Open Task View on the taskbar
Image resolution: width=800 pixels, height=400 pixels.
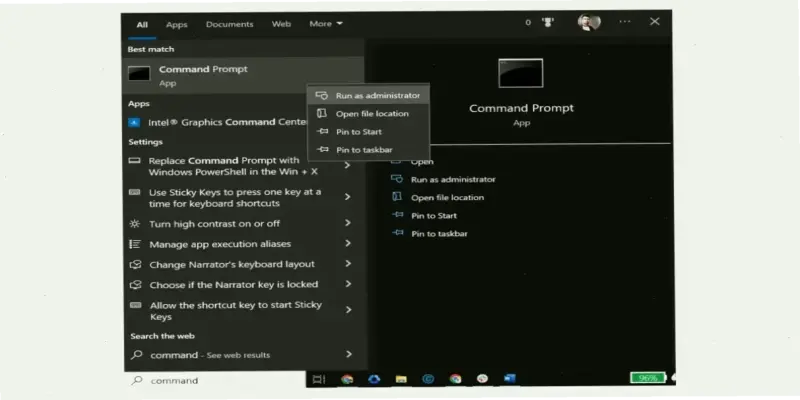coord(319,380)
